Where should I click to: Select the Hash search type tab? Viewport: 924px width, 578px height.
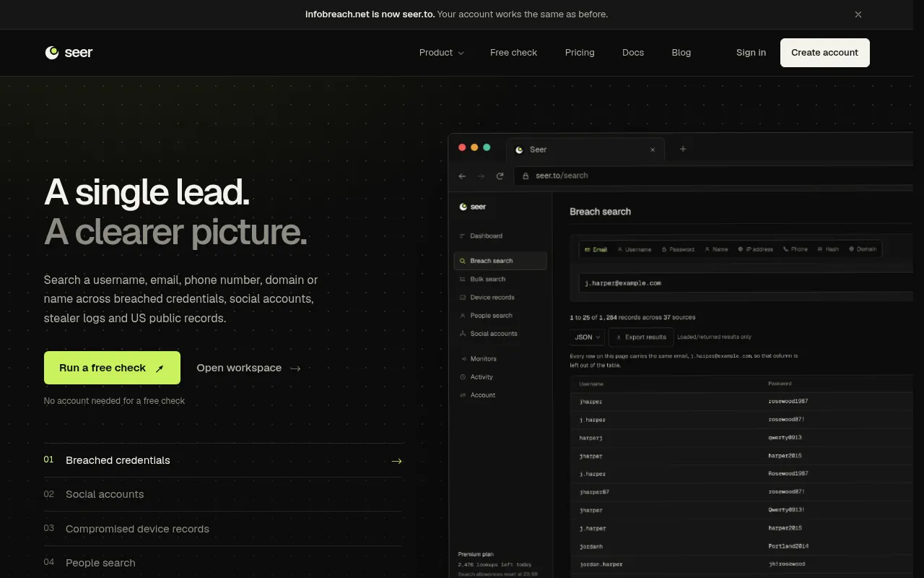[x=828, y=249]
